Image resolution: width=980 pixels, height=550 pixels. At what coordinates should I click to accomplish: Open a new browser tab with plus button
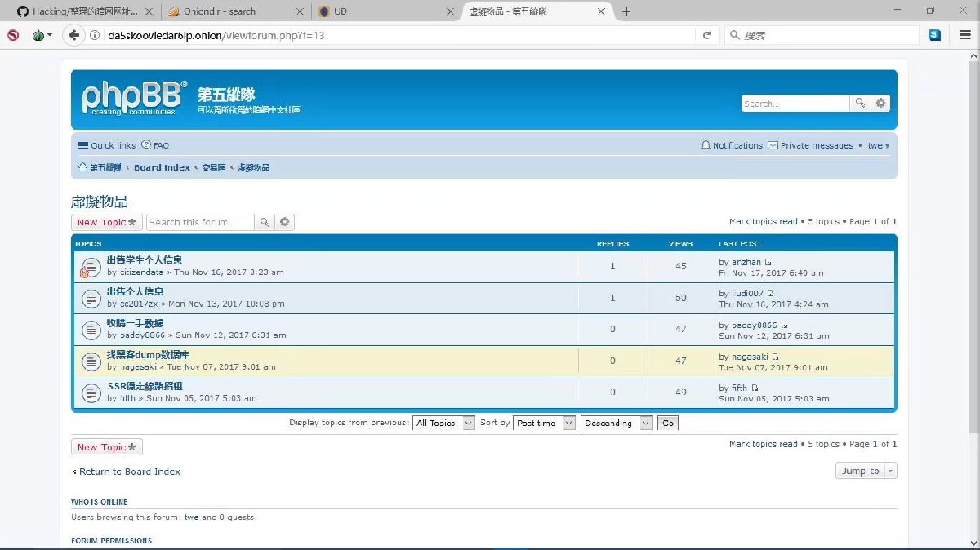(x=626, y=11)
